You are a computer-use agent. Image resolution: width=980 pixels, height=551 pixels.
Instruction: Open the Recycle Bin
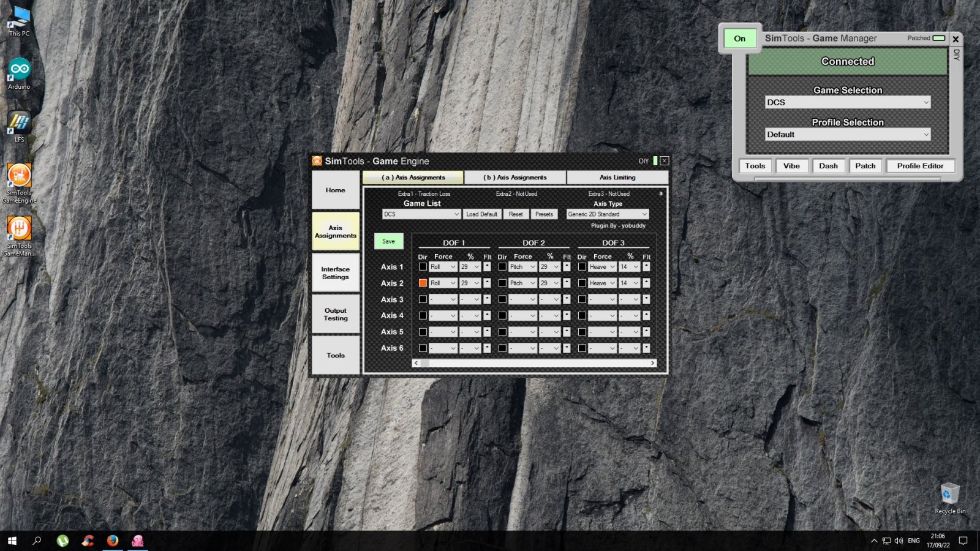[x=950, y=498]
